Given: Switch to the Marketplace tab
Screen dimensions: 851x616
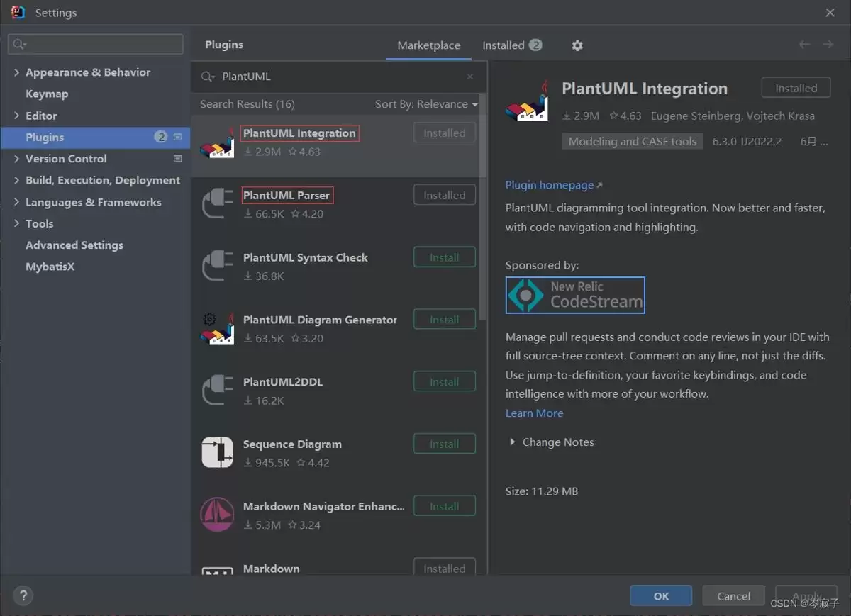Looking at the screenshot, I should [428, 45].
